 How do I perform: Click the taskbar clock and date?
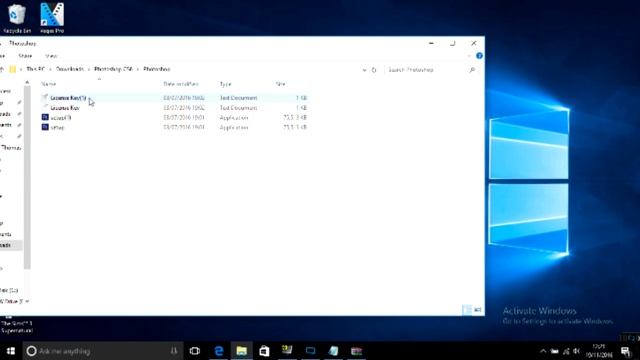[x=599, y=351]
